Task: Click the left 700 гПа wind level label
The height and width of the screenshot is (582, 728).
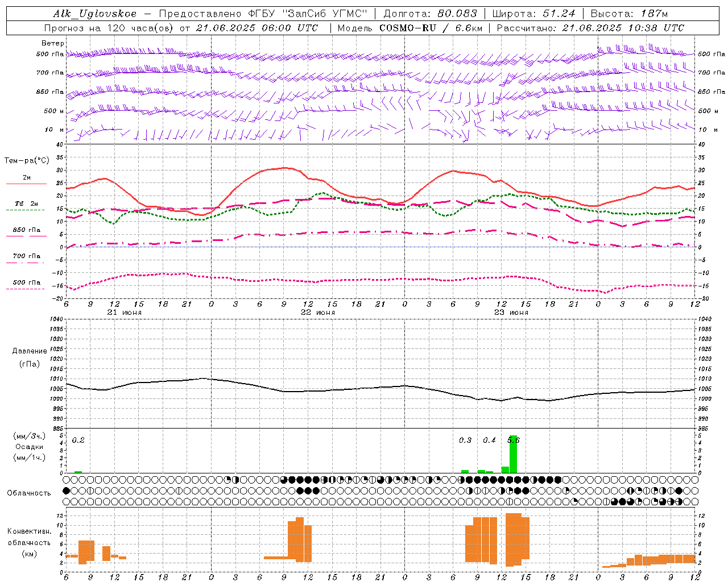Action: tap(50, 73)
